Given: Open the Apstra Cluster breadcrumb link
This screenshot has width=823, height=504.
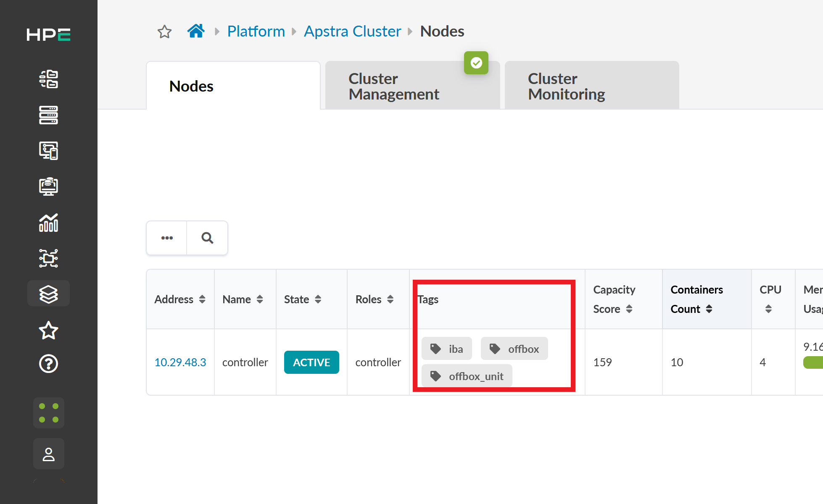Looking at the screenshot, I should coord(353,31).
